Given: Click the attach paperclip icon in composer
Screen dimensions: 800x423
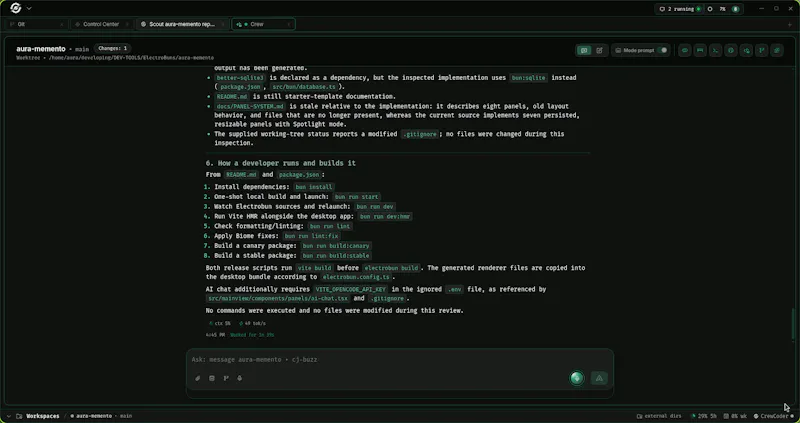Looking at the screenshot, I should pos(197,378).
